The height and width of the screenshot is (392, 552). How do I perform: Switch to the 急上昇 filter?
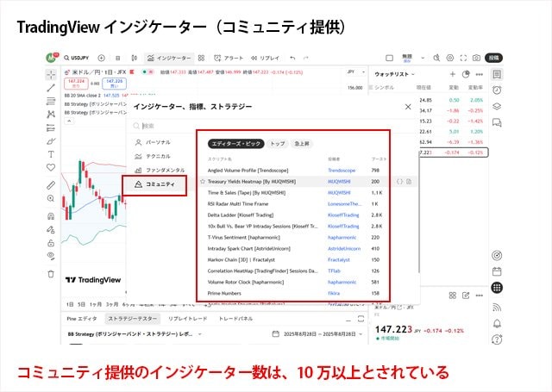(302, 143)
